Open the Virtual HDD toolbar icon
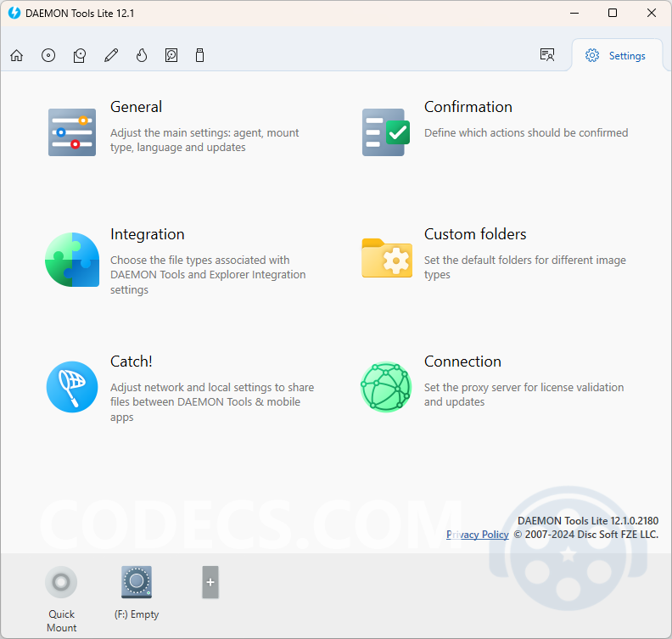Screen dimensions: 672x639 [x=171, y=55]
